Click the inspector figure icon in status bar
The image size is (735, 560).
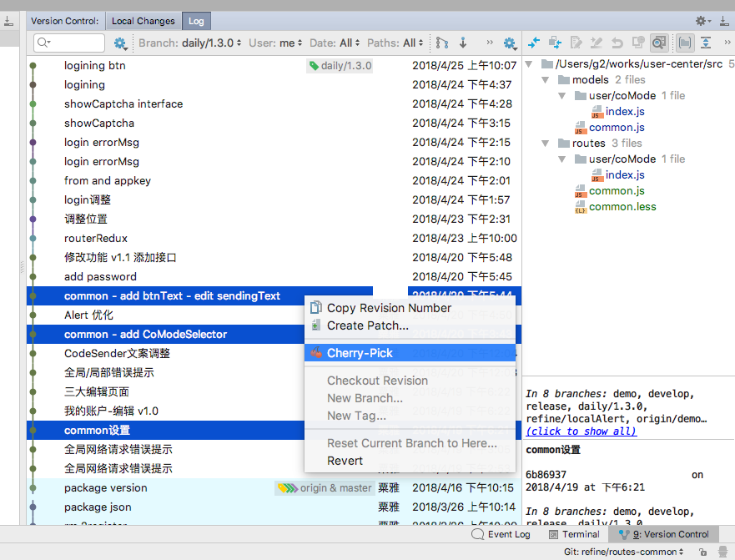pos(724,552)
